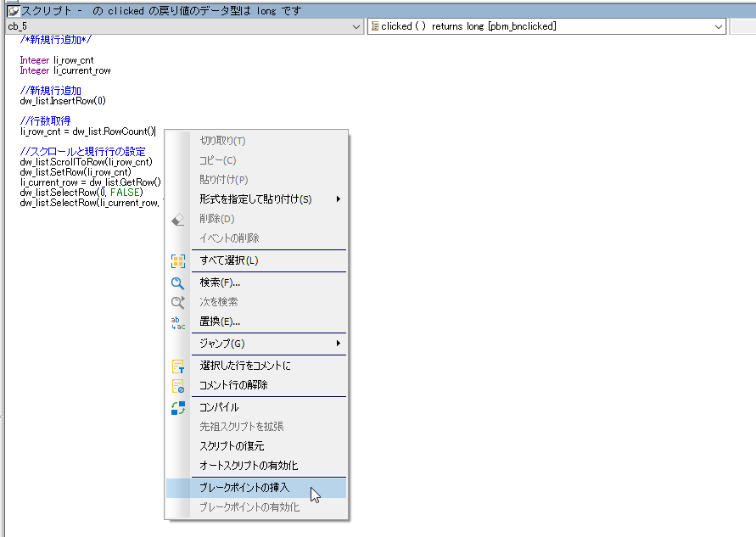The height and width of the screenshot is (537, 756).
Task: Select the コピー menu entry
Action: pyautogui.click(x=218, y=160)
